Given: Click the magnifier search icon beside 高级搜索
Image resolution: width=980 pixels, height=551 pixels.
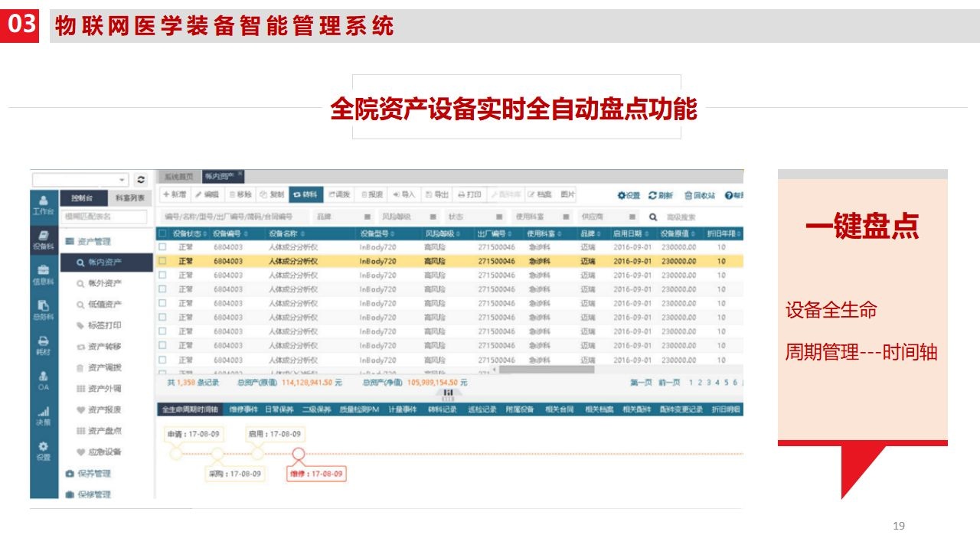Looking at the screenshot, I should (653, 217).
